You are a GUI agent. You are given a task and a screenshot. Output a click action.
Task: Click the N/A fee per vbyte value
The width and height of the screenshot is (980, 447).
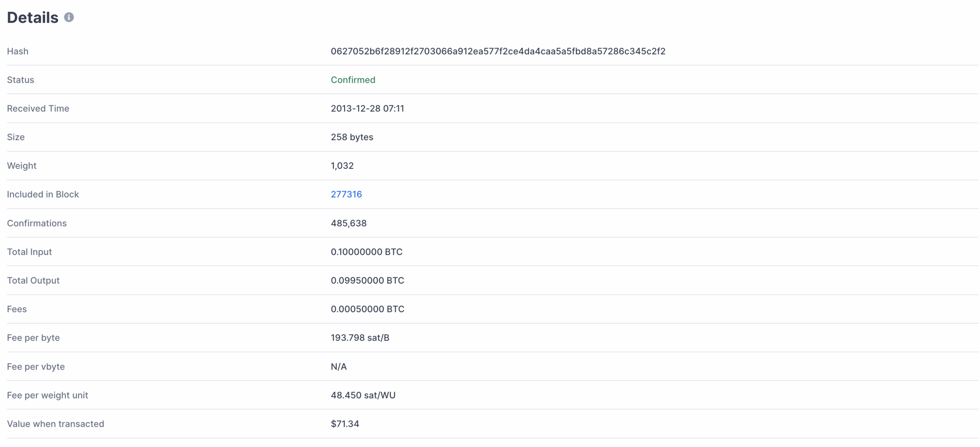339,367
